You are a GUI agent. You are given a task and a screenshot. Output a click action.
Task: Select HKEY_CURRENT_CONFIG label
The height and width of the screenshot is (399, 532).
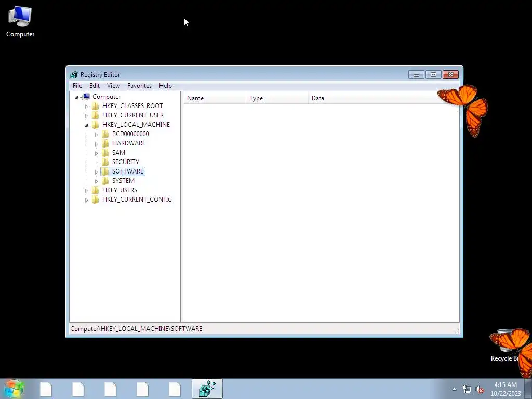point(137,199)
